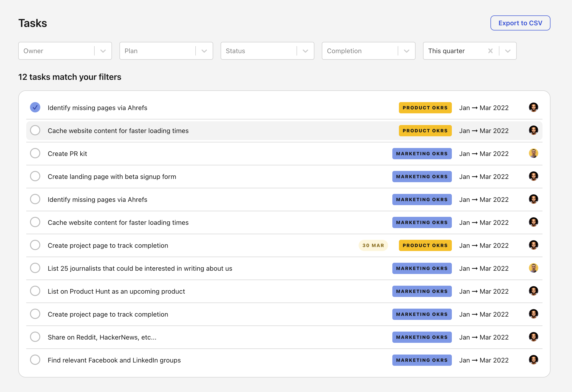The height and width of the screenshot is (392, 572).
Task: Select the List on Product Hunt task row
Action: coord(116,291)
